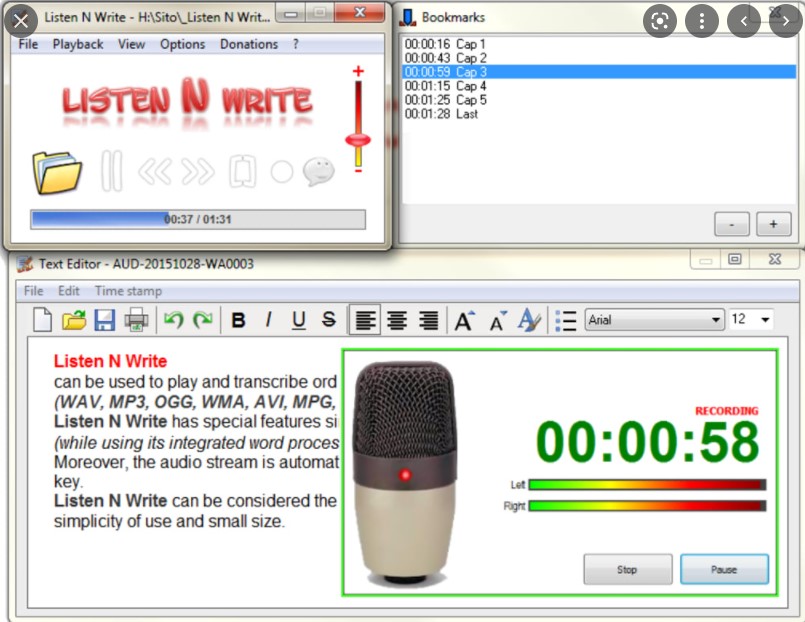The height and width of the screenshot is (622, 805).
Task: Print the document with the printer icon
Action: pos(136,320)
